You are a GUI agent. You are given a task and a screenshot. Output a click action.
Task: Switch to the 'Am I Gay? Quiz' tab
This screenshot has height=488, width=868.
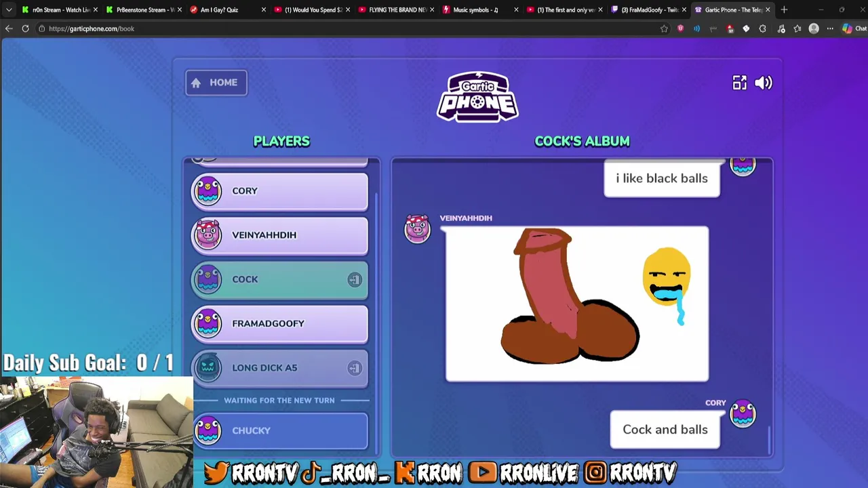[x=226, y=9]
